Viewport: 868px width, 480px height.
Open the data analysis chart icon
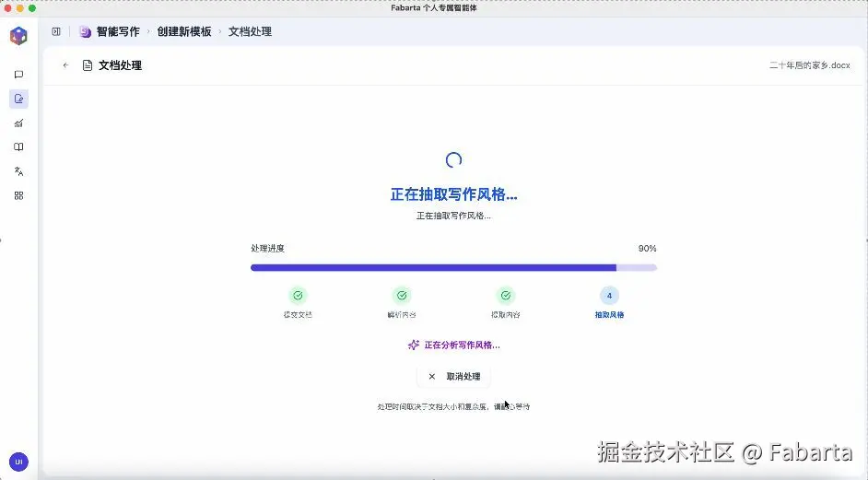[18, 123]
